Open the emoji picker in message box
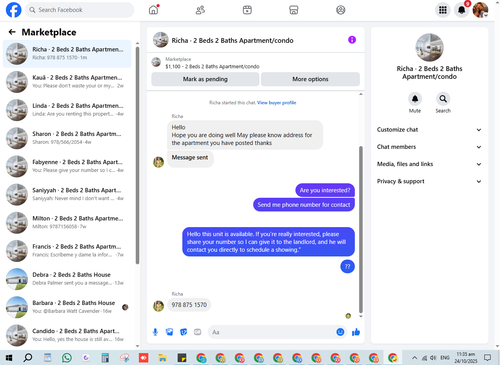 340,332
